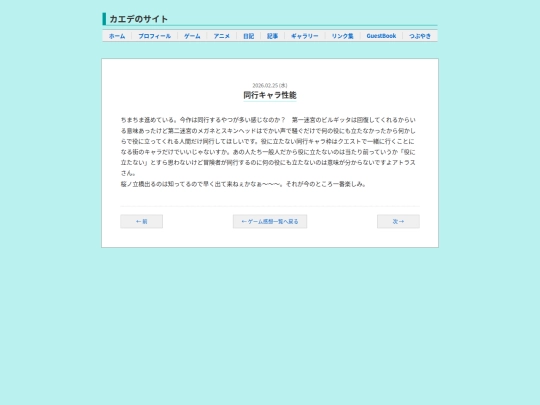Viewport: 540px width, 405px height.
Task: Go to previous entry with ←前 button
Action: pyautogui.click(x=142, y=221)
